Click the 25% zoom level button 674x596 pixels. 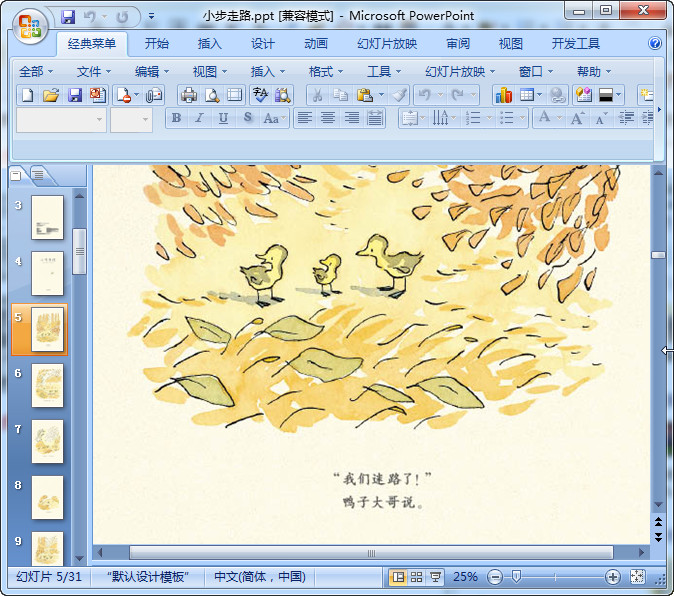(x=466, y=577)
